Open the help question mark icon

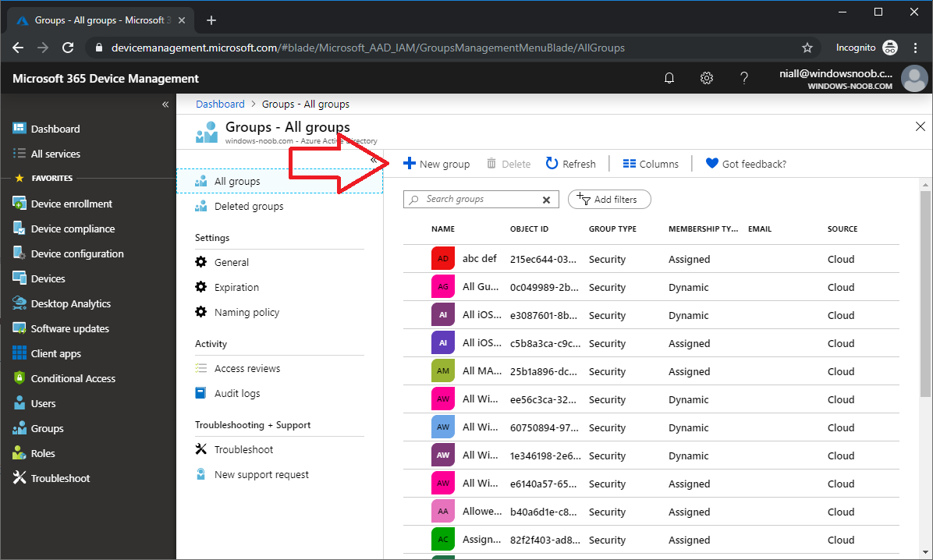click(x=743, y=78)
